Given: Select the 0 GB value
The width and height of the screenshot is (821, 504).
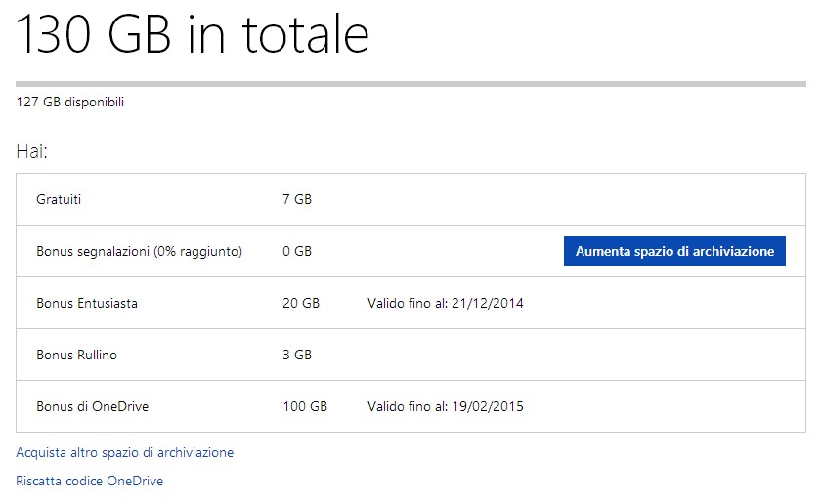Looking at the screenshot, I should (x=297, y=251).
